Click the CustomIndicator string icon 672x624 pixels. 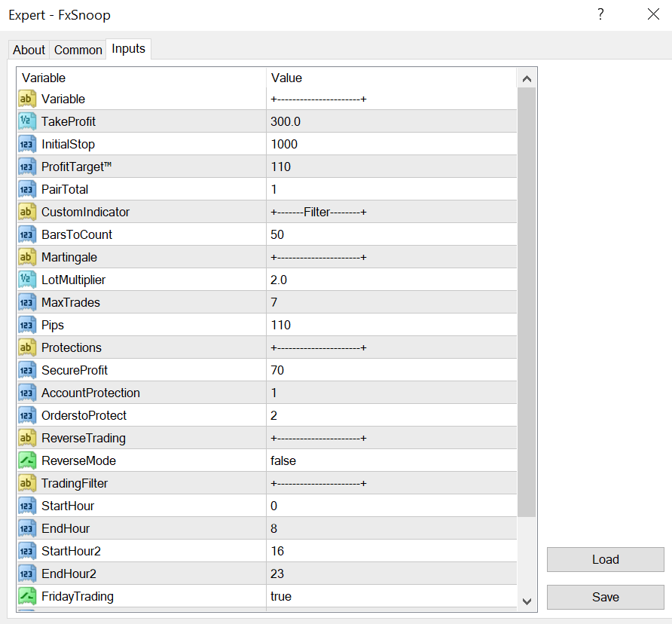27,212
